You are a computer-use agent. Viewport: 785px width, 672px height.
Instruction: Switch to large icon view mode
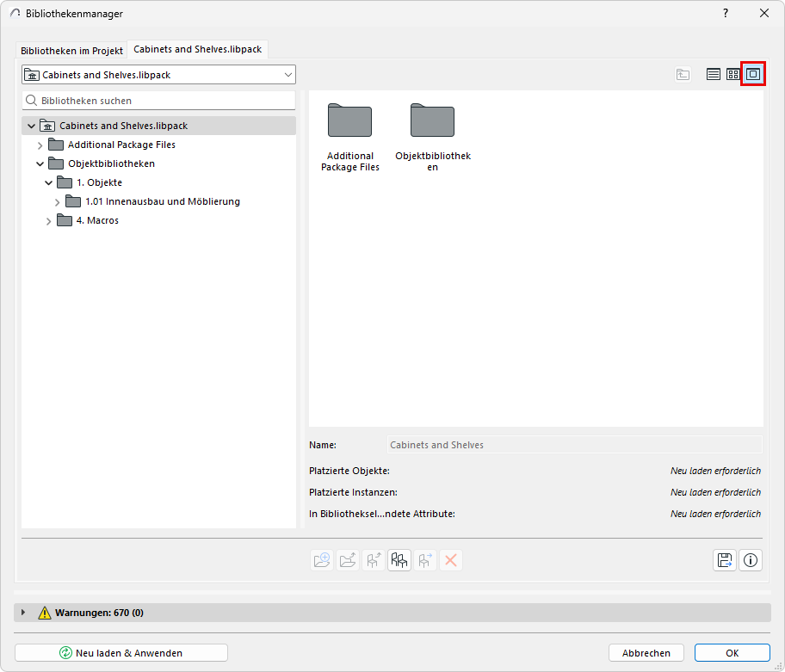[x=753, y=75]
